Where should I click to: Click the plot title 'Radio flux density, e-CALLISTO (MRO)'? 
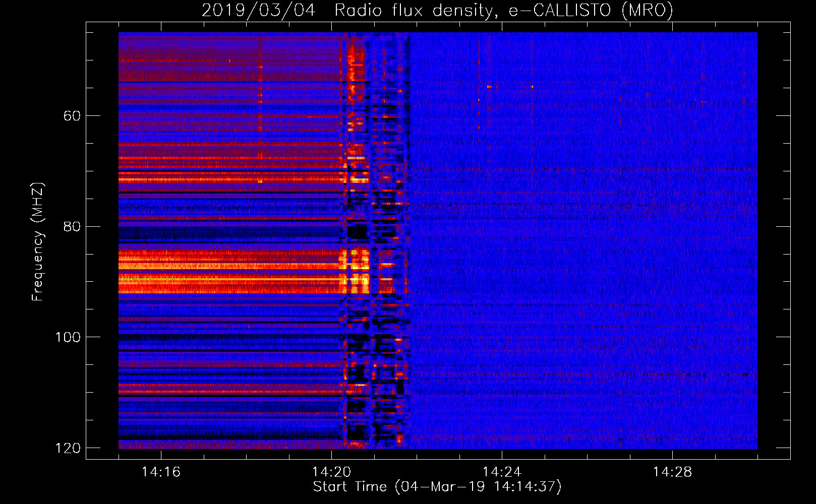pyautogui.click(x=504, y=10)
